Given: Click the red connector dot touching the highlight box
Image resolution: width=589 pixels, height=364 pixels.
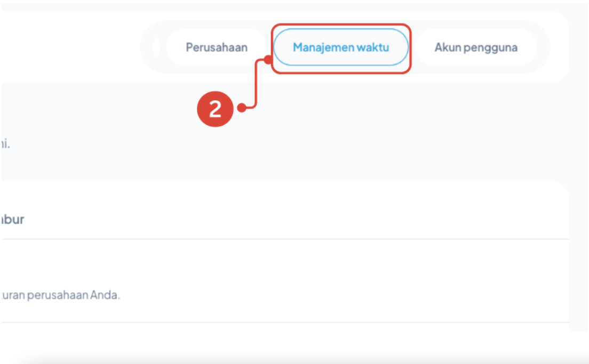Looking at the screenshot, I should pos(268,59).
